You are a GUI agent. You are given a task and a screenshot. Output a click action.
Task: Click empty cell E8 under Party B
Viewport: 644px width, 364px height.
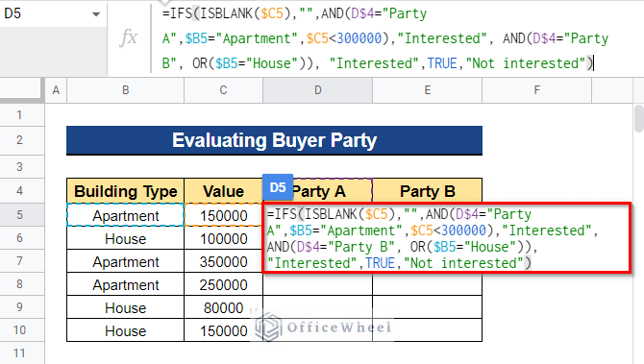tap(427, 284)
